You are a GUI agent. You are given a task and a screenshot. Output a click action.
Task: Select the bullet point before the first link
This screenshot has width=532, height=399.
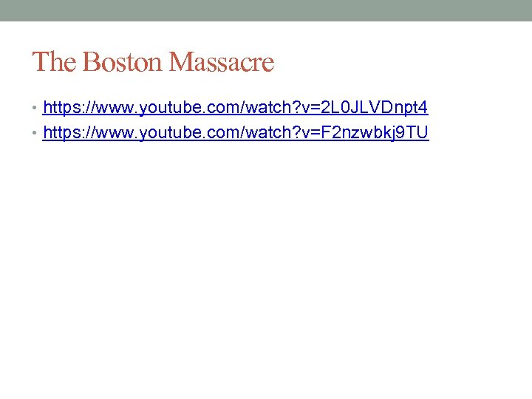tap(34, 108)
